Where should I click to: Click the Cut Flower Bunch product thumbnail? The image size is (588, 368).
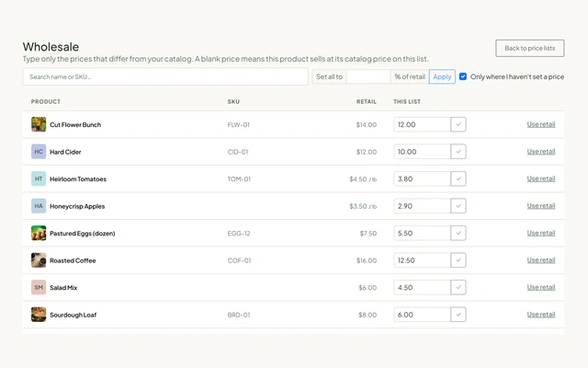coord(39,124)
